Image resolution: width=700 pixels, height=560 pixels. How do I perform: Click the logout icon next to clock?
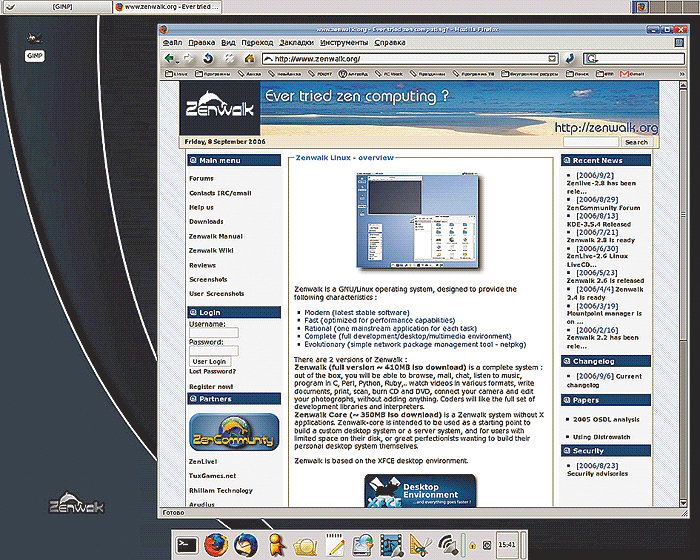coord(487,545)
